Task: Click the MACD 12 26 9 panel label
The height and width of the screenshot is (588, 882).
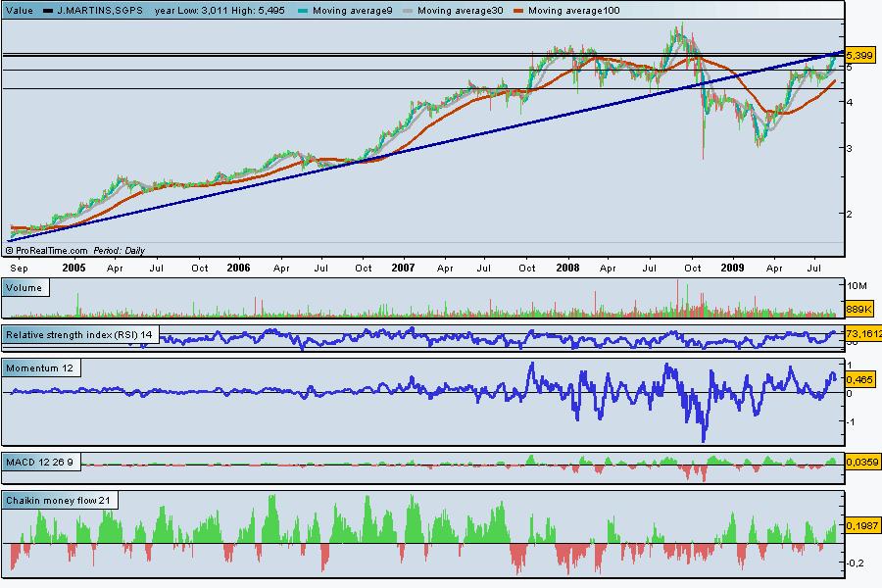Action: point(40,462)
